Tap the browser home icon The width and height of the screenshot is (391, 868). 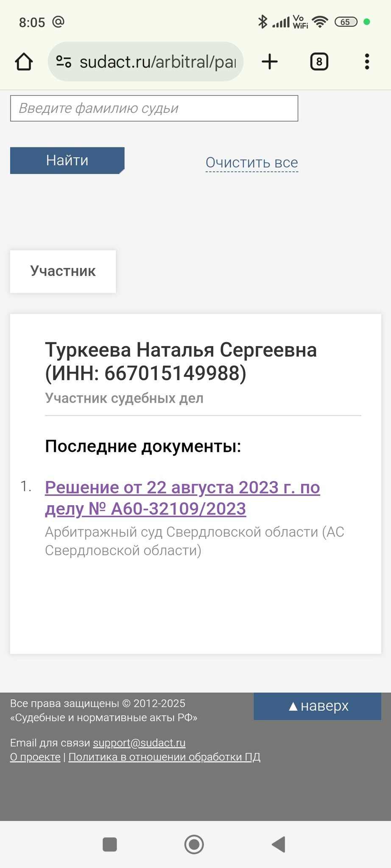[x=24, y=62]
